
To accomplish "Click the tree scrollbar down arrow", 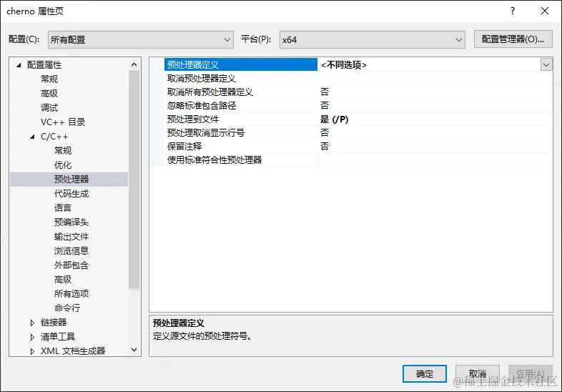I will (x=134, y=350).
